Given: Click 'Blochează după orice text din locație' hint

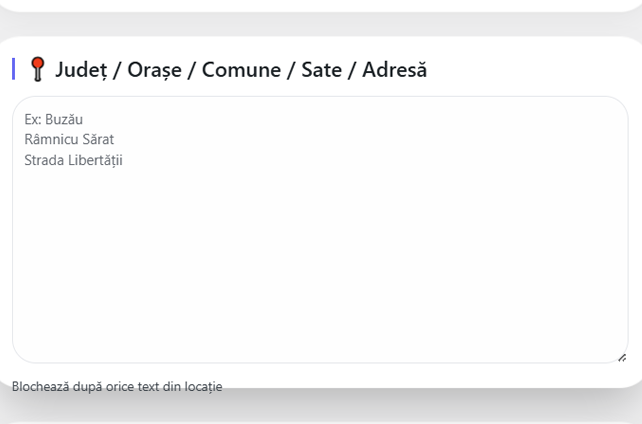Looking at the screenshot, I should pos(117,386).
